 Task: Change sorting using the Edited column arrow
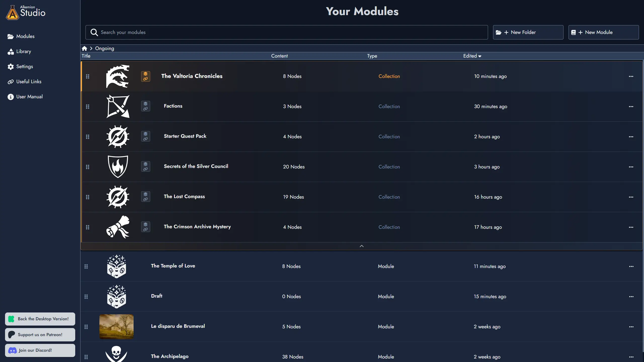(480, 56)
